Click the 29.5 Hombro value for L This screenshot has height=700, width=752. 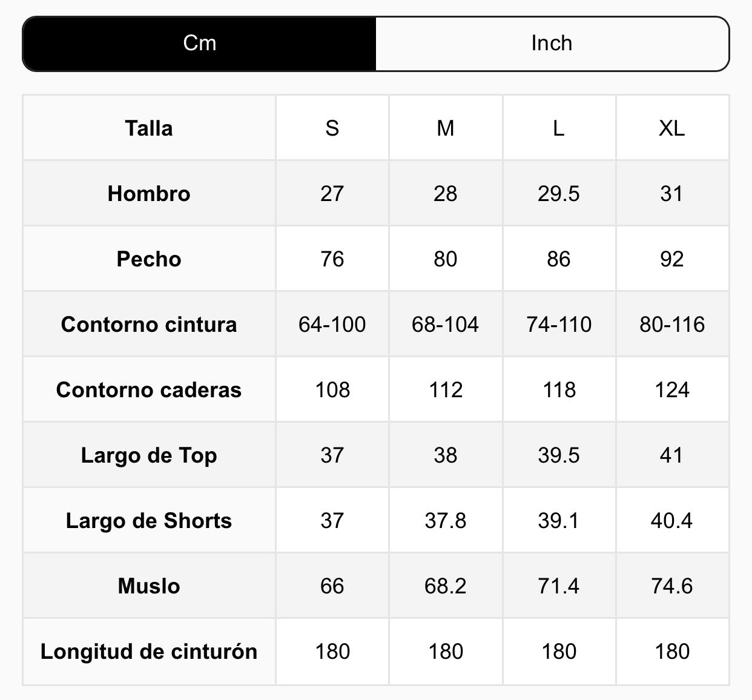pos(558,194)
